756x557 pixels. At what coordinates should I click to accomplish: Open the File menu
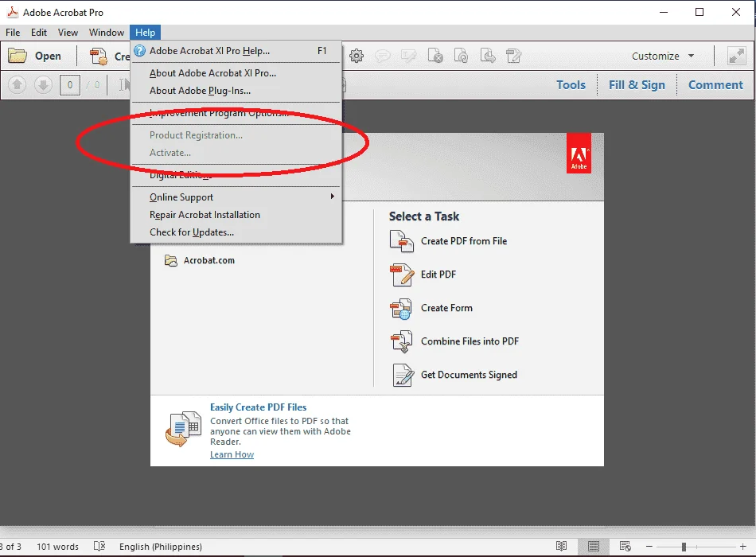coord(13,33)
